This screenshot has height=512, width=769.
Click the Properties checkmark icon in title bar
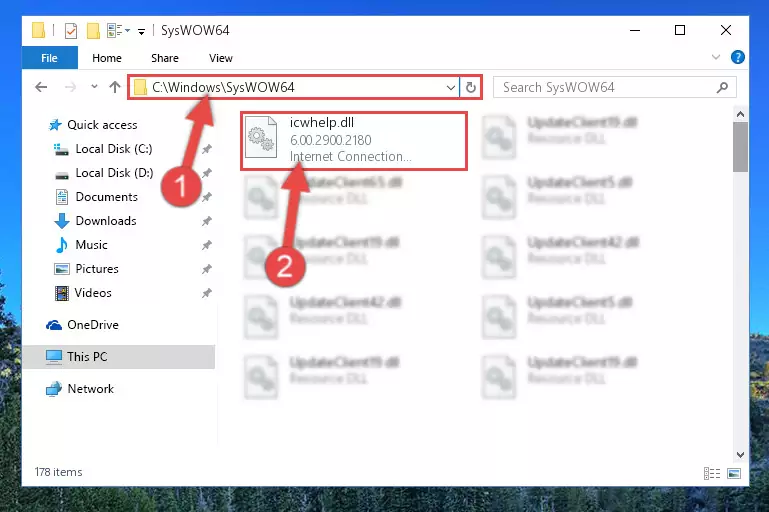pyautogui.click(x=71, y=31)
